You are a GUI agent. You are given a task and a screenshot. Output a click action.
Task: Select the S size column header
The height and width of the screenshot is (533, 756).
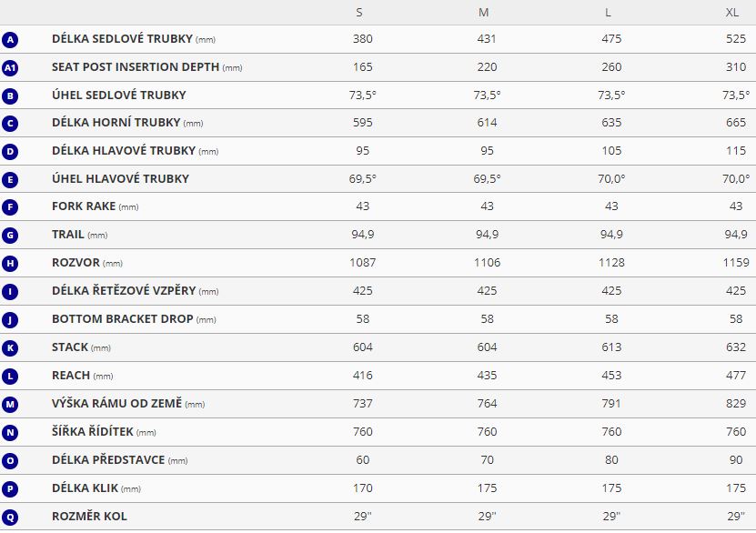point(359,13)
